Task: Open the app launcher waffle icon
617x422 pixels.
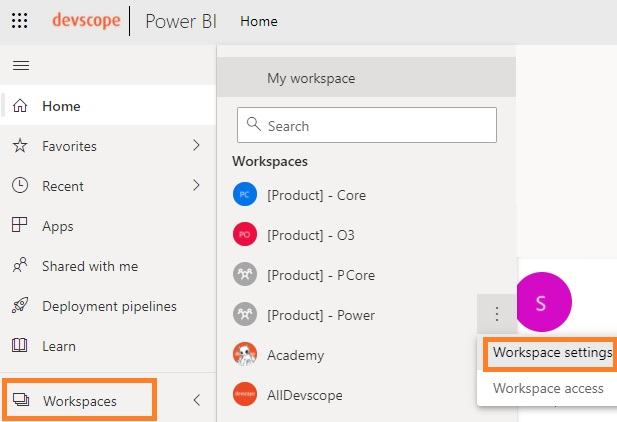Action: click(20, 21)
